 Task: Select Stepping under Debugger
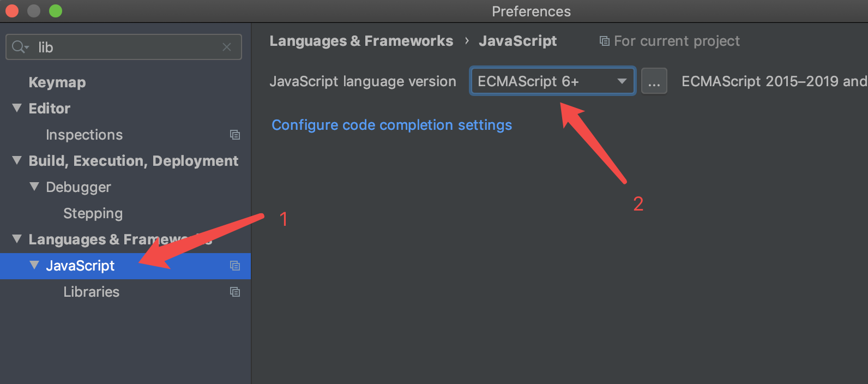point(93,213)
